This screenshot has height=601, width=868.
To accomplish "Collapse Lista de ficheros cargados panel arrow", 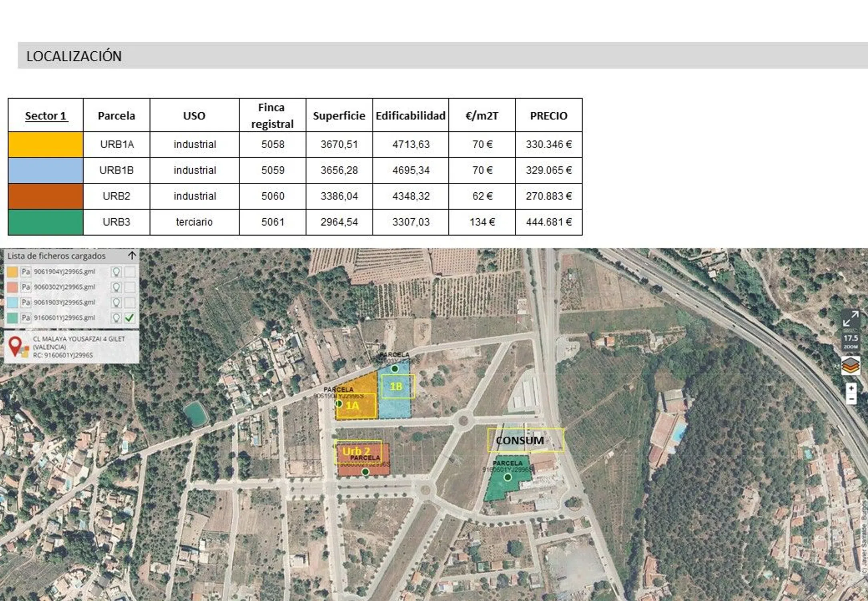I will [132, 256].
